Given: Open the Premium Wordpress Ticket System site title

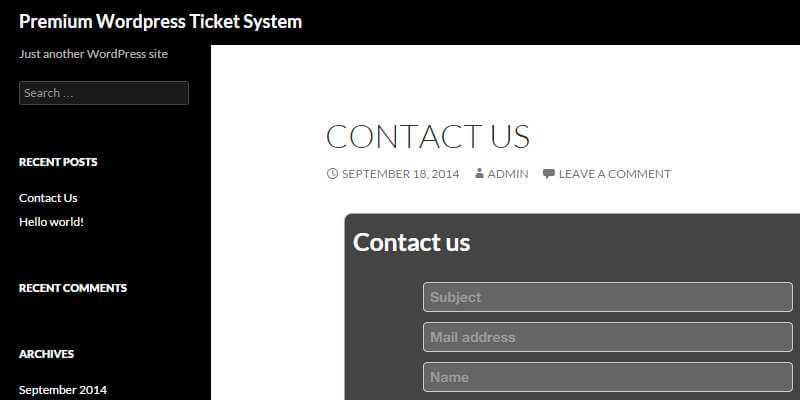Looking at the screenshot, I should (160, 21).
